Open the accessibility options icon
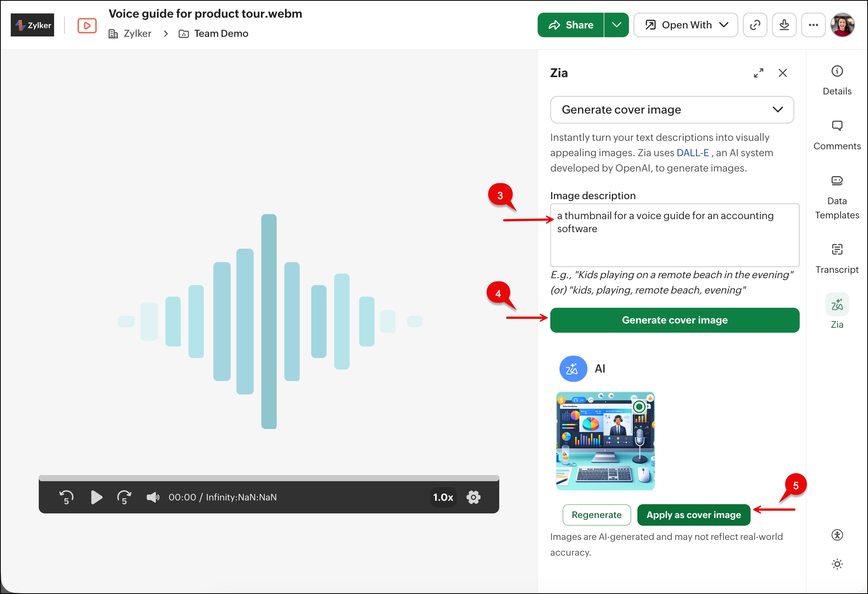This screenshot has height=594, width=868. tap(837, 535)
